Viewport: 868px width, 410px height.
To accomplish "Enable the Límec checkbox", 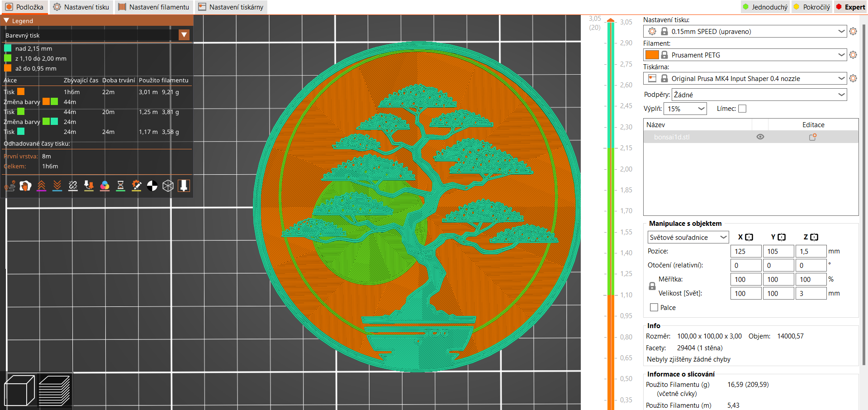I will (x=742, y=109).
